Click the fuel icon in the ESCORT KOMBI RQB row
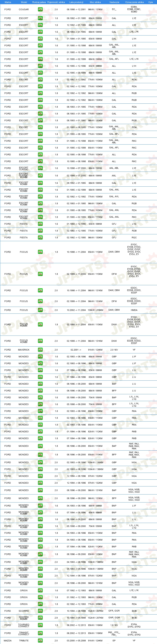The image size is (157, 644). (x=40, y=203)
